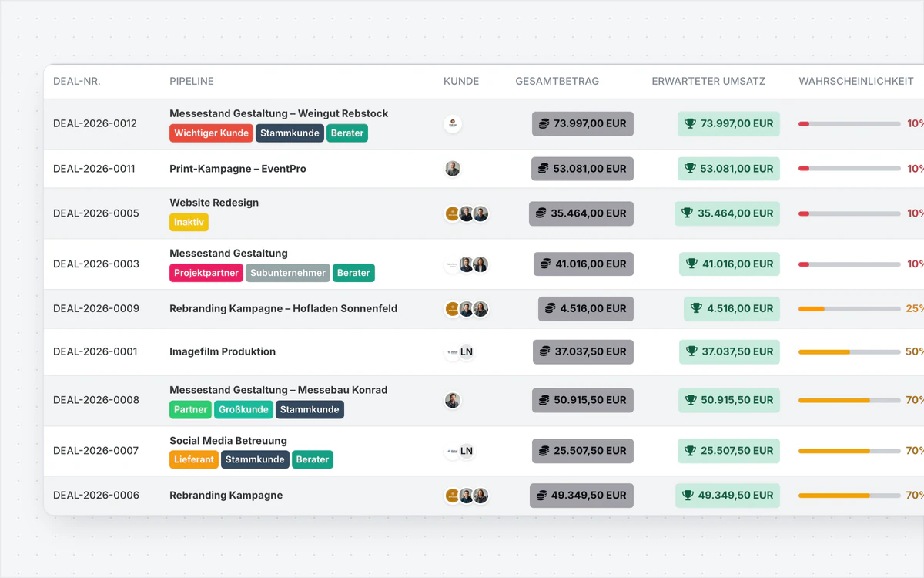Click the customer avatar for the Weingut Rebstock deal
This screenshot has width=924, height=578.
[453, 123]
